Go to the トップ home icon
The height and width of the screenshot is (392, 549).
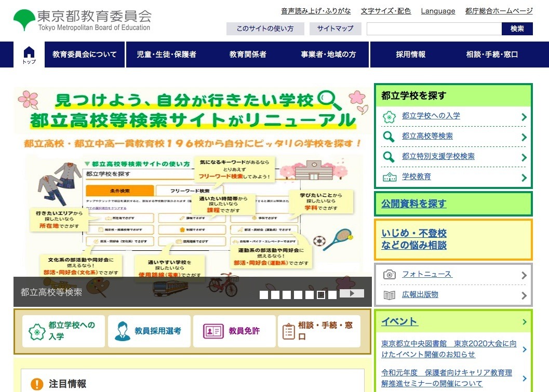[29, 55]
